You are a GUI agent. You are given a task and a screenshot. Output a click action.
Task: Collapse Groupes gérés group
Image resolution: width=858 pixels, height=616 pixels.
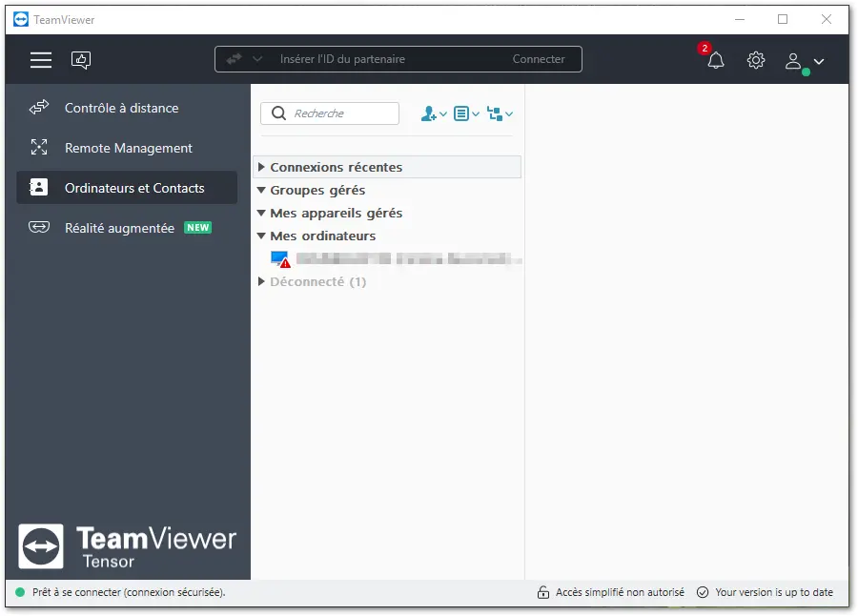point(261,190)
